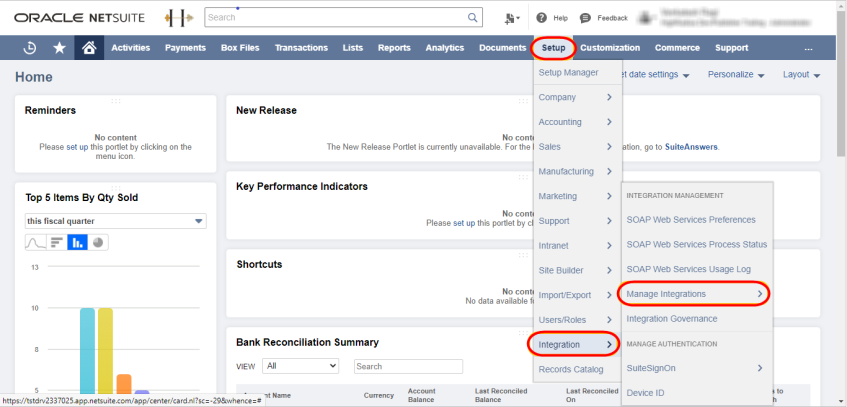Go to the Home house icon

coord(90,48)
